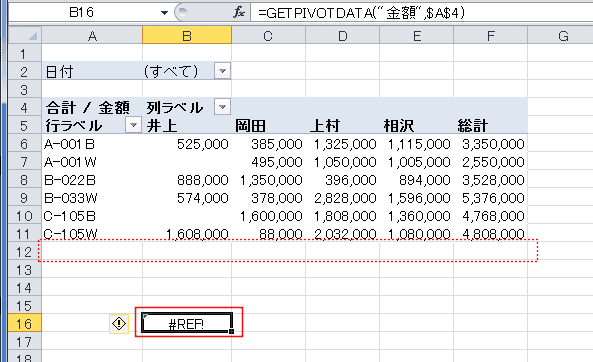Expand the Name Box dropdown arrow

coord(164,13)
